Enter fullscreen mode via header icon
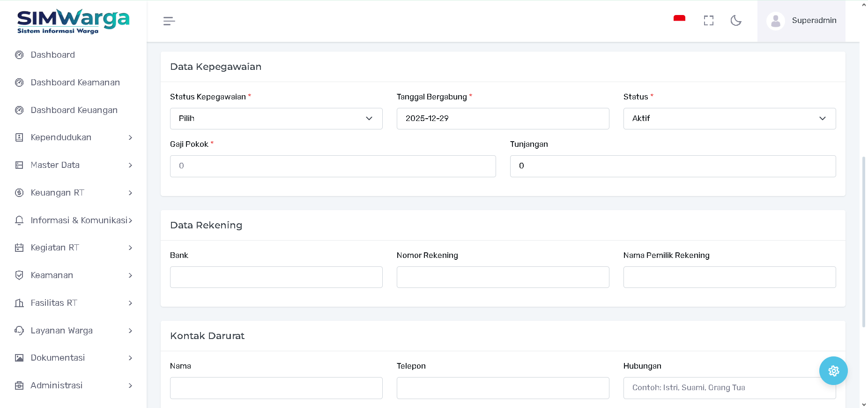 click(708, 21)
